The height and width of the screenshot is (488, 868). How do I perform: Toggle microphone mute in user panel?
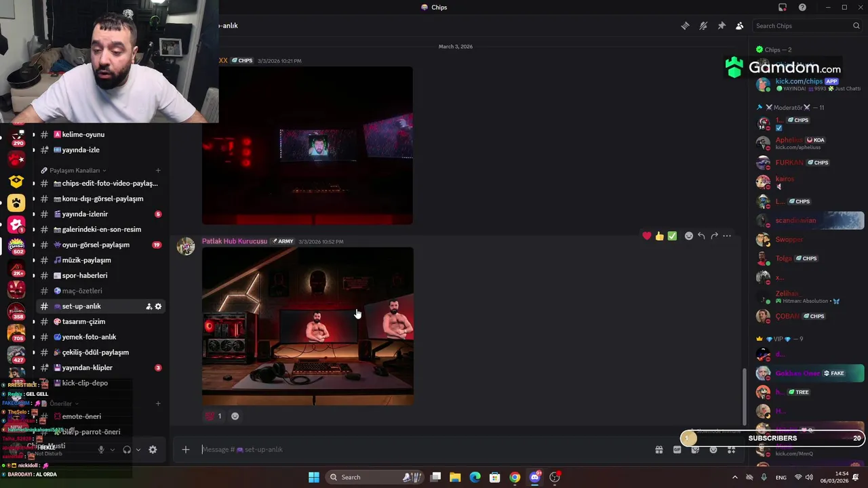101,449
